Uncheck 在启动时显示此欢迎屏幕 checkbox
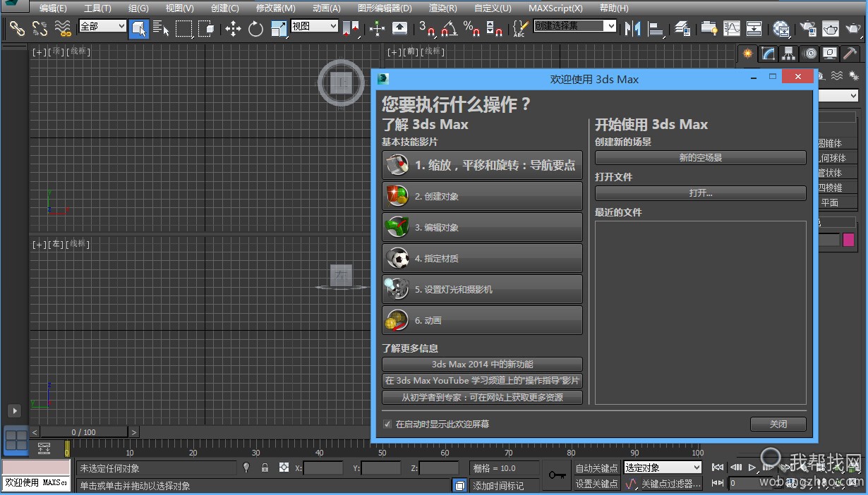Viewport: 868px width, 495px height. pos(387,424)
